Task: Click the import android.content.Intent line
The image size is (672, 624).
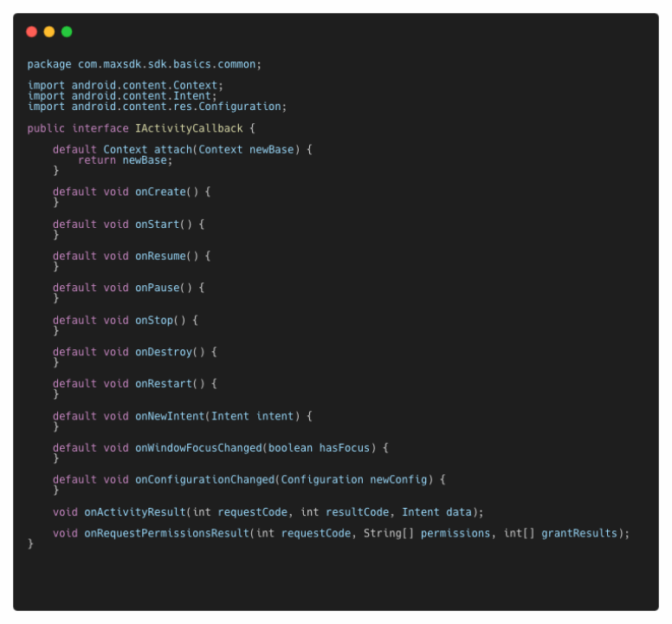Action: pos(122,96)
